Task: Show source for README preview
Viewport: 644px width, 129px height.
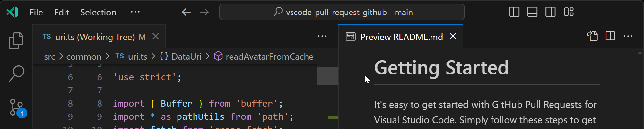Action: pyautogui.click(x=592, y=36)
